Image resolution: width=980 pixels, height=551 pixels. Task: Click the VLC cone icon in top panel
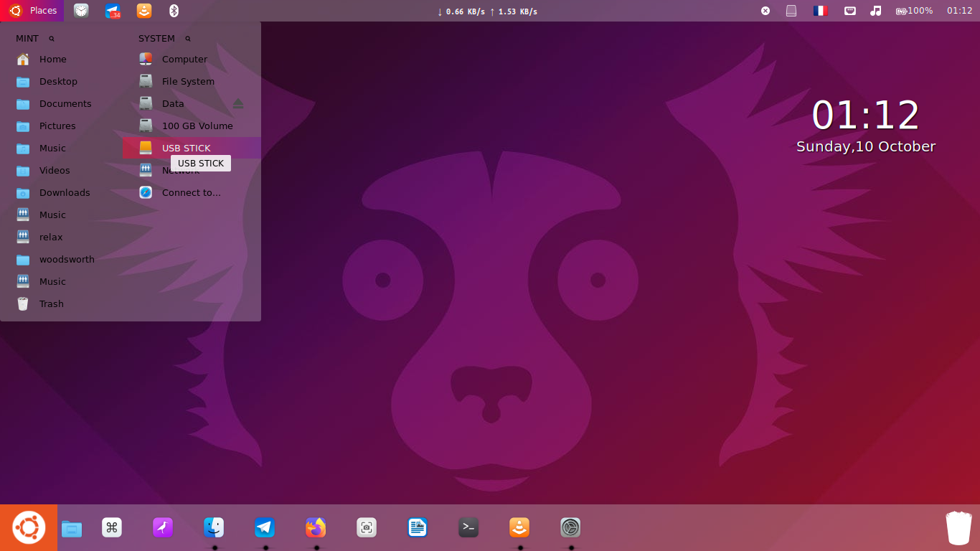[144, 11]
